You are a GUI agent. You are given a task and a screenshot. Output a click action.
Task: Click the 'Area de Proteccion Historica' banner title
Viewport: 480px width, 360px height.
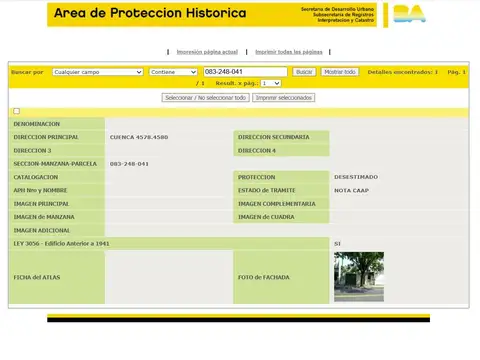[x=150, y=13]
